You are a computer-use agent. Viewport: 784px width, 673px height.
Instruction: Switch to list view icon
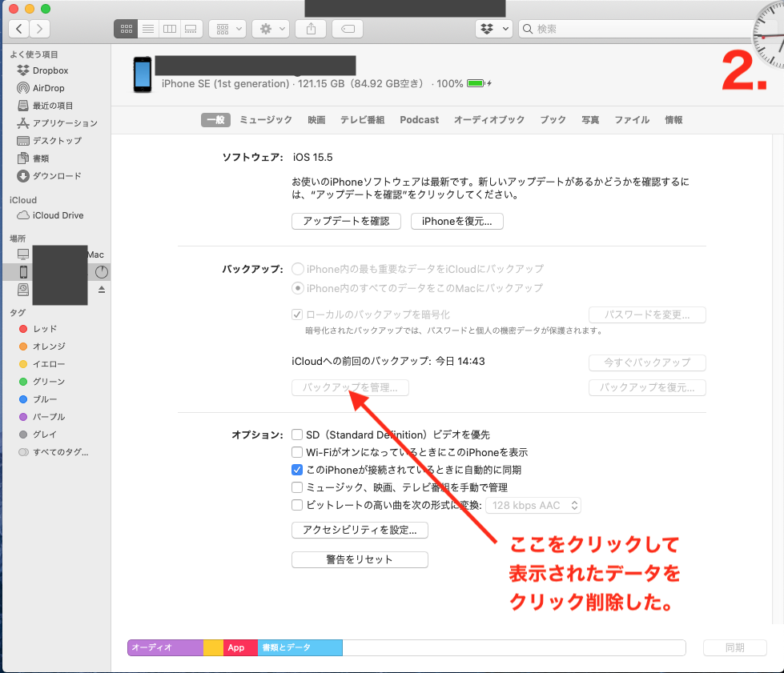[x=147, y=29]
